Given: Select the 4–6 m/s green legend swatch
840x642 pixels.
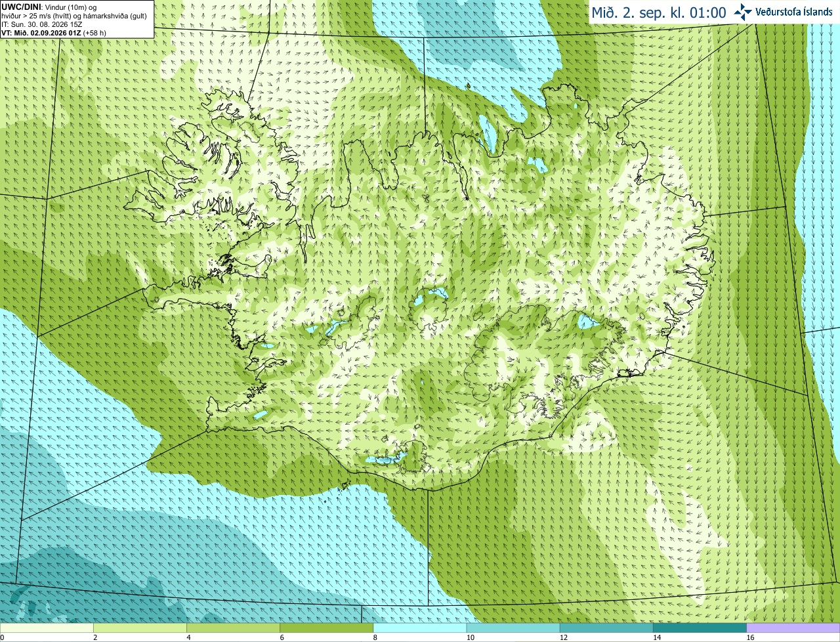Looking at the screenshot, I should (x=233, y=628).
